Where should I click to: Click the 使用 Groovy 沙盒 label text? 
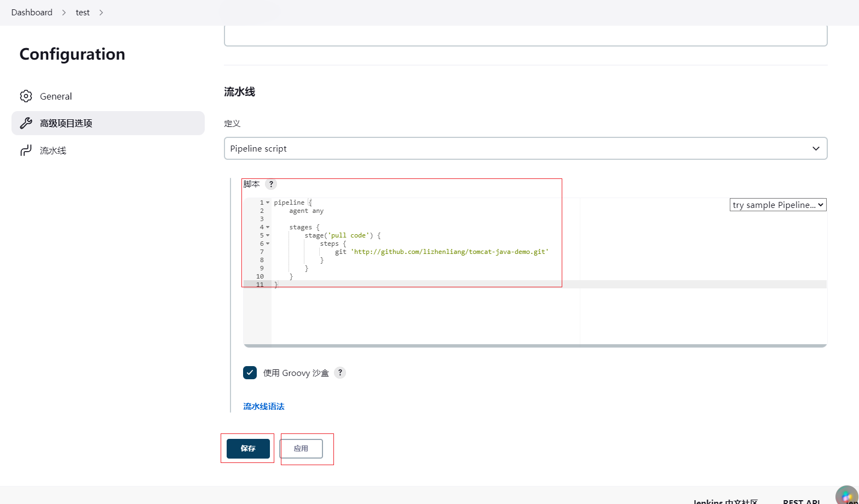(296, 373)
